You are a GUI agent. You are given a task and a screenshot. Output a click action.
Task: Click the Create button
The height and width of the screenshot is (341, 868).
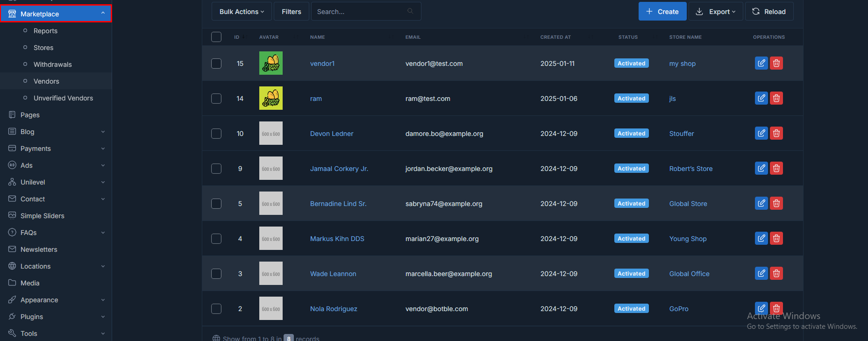coord(662,12)
